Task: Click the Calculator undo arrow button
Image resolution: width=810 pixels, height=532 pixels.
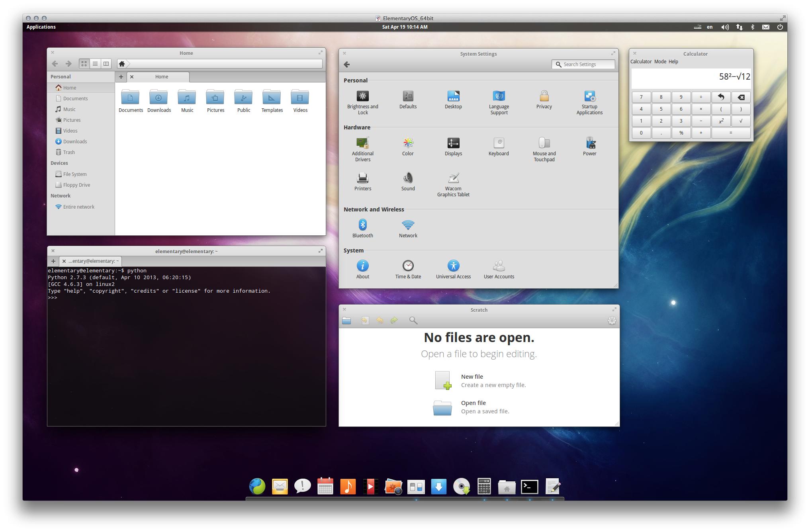Action: [721, 97]
